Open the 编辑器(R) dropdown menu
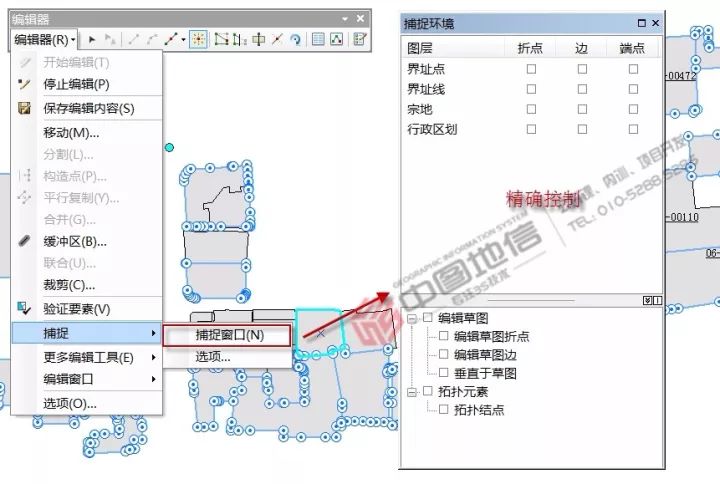 tap(44, 40)
